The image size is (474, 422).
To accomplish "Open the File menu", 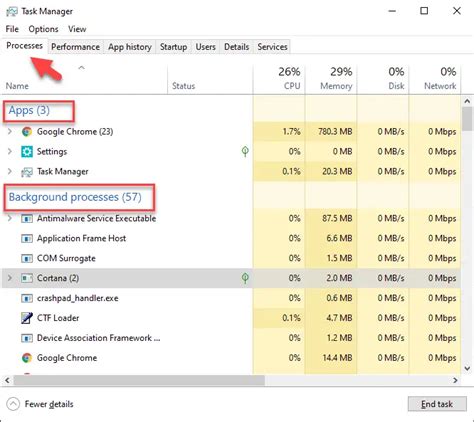I will pos(12,29).
